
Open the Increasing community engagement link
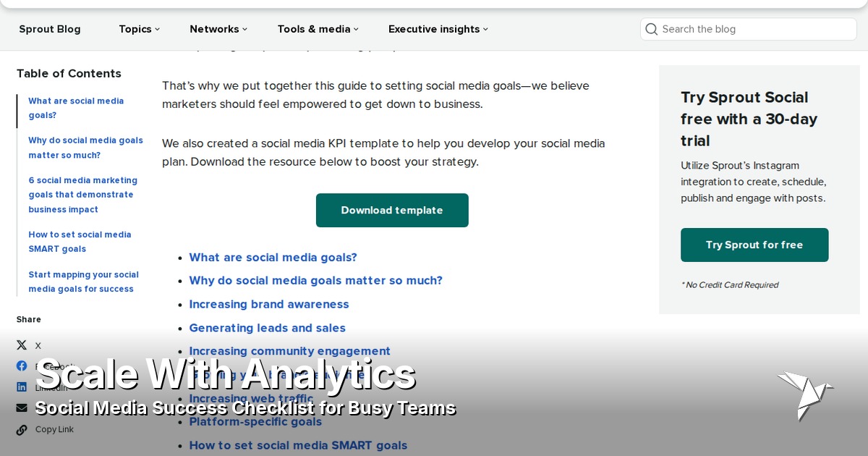point(289,351)
